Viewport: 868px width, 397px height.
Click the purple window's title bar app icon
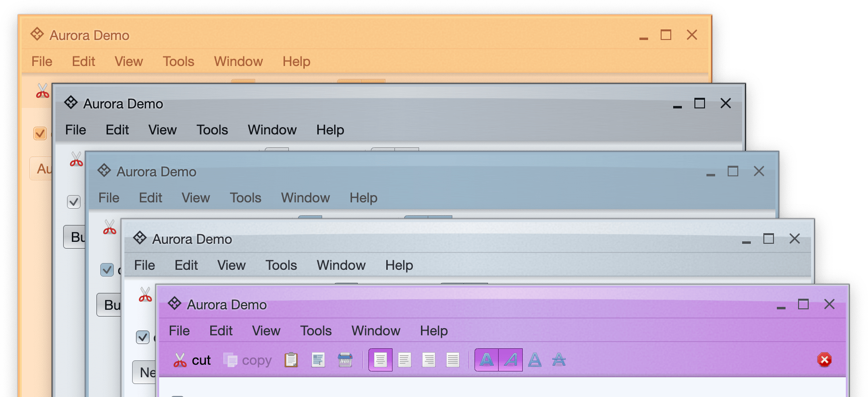[175, 304]
